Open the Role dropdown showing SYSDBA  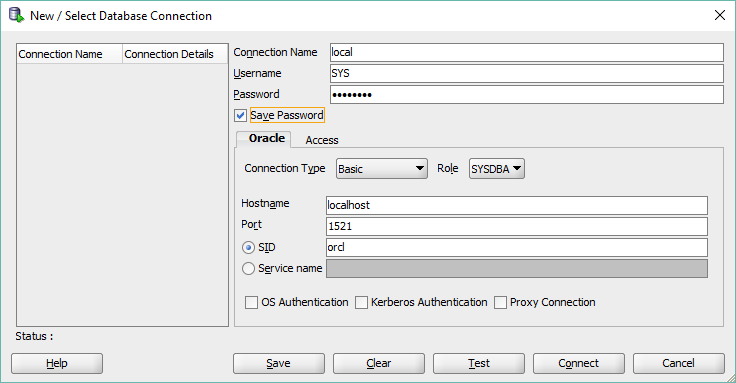[x=497, y=169]
